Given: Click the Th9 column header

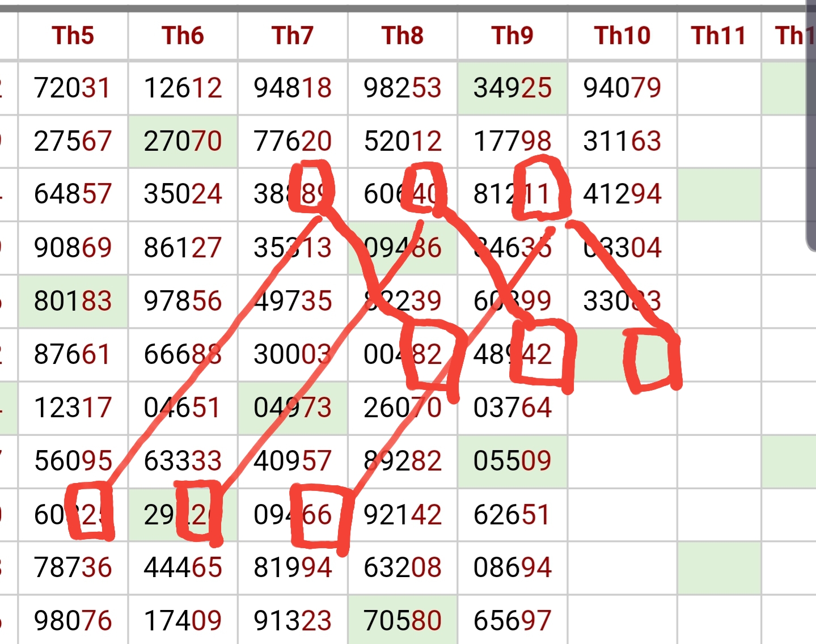Looking at the screenshot, I should click(513, 36).
